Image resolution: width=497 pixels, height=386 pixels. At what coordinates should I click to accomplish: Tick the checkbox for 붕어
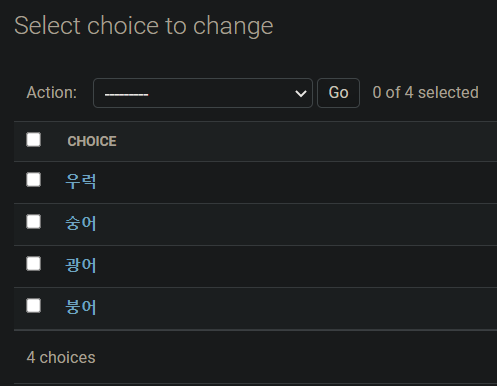[x=33, y=306]
